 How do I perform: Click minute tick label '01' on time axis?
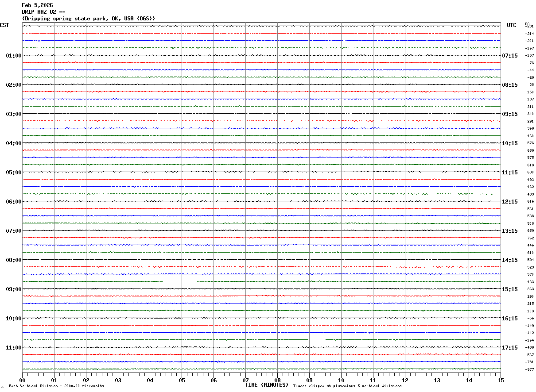coord(54,380)
